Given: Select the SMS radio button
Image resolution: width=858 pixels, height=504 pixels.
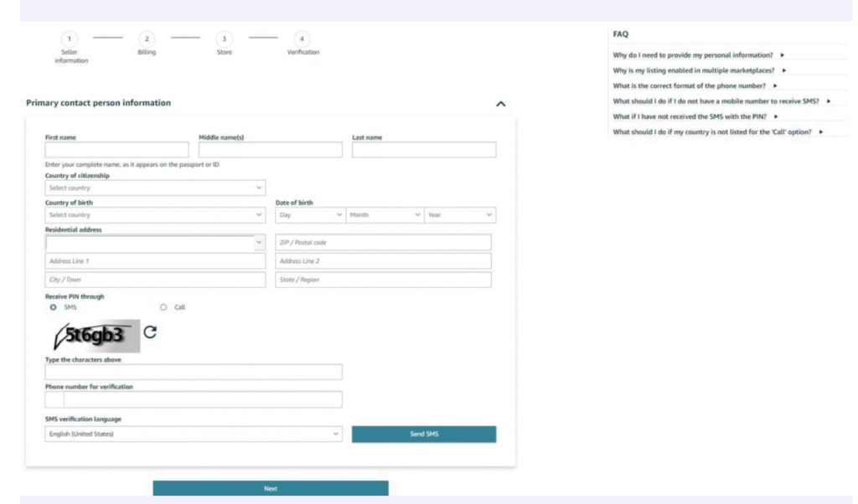Looking at the screenshot, I should point(53,307).
